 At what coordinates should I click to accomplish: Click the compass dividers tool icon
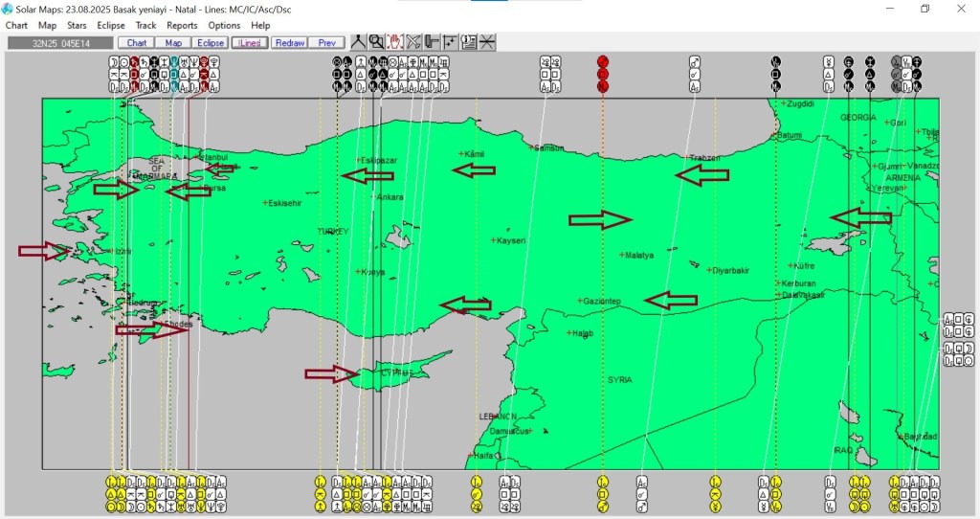[357, 42]
